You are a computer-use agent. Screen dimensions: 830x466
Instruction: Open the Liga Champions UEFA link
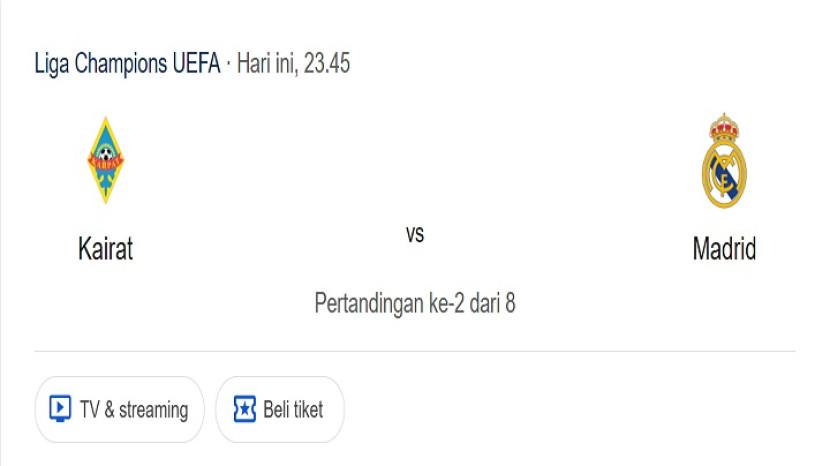(x=127, y=65)
